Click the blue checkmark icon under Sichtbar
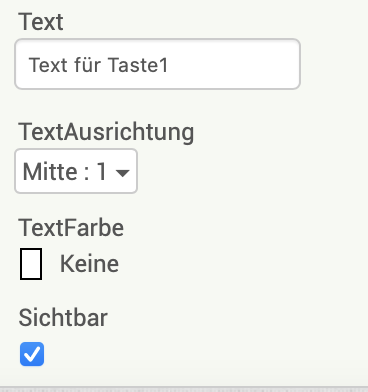Image resolution: width=368 pixels, height=392 pixels. (32, 354)
